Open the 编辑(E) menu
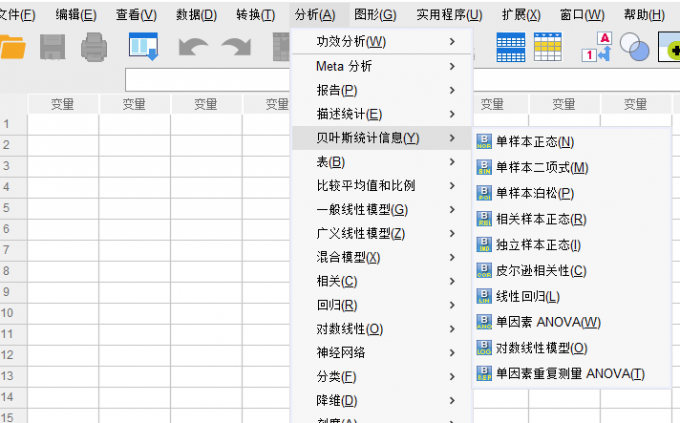The width and height of the screenshot is (680, 423). [x=76, y=15]
